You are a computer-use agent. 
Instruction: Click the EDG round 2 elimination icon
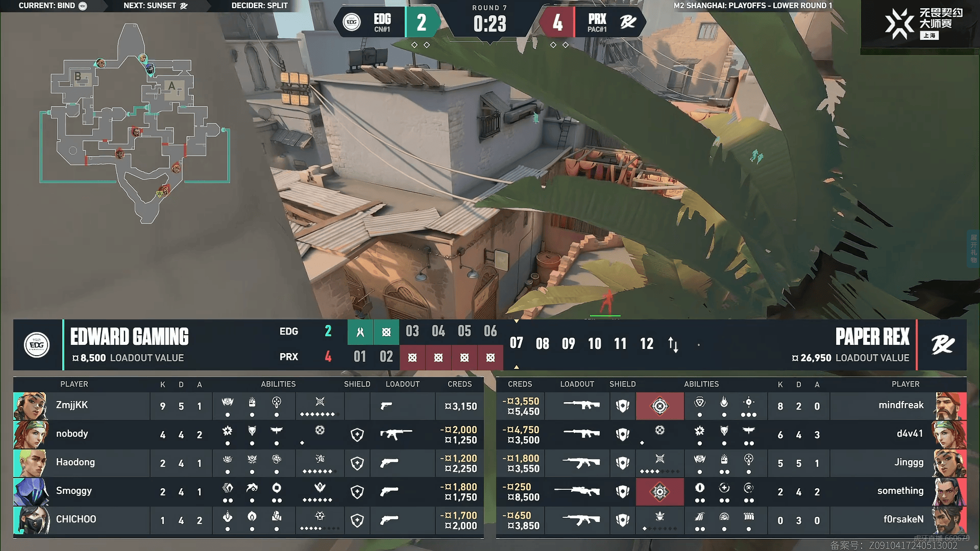tap(386, 332)
